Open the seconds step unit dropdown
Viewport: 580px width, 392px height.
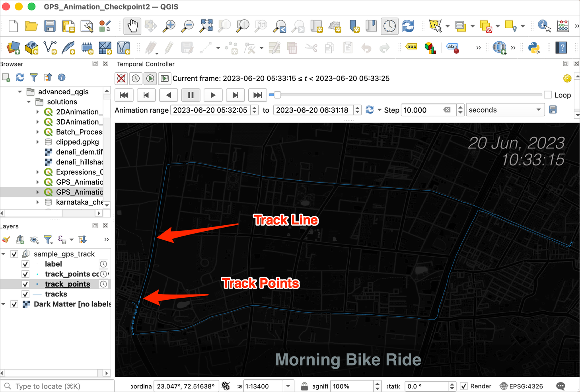[x=505, y=110]
